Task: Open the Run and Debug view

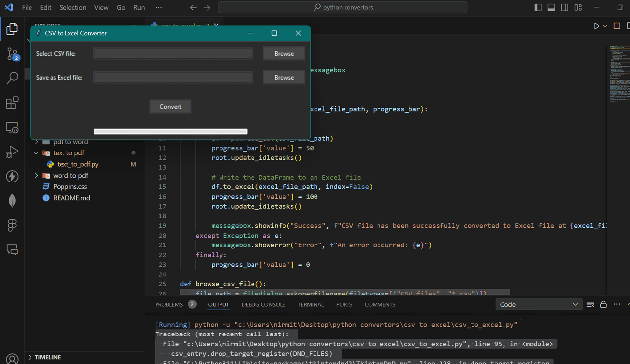Action: tap(12, 152)
